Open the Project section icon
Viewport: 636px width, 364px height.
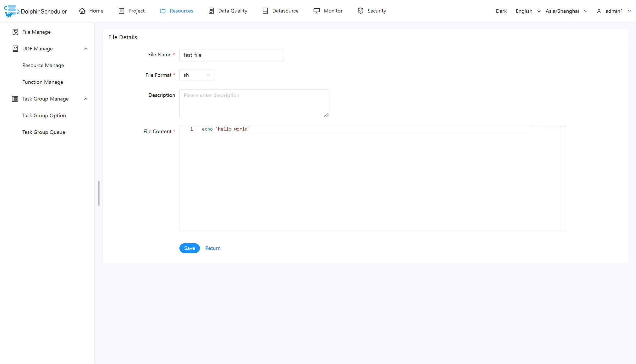tap(121, 11)
